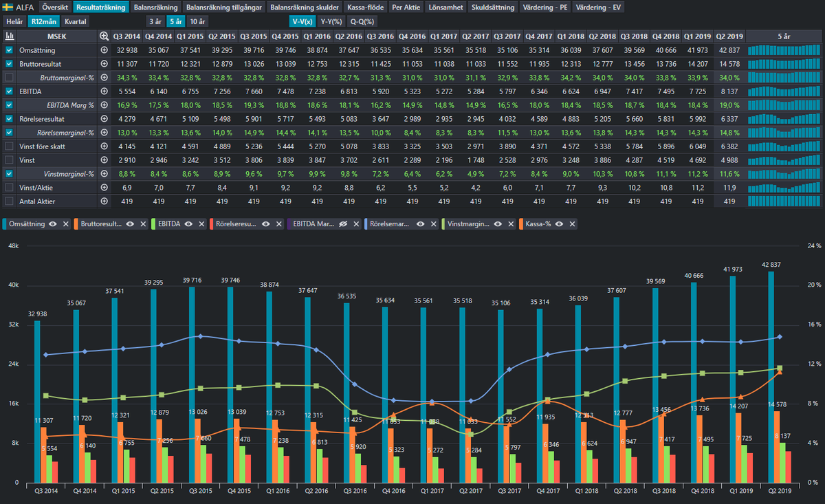Choose the 10 år time range
The width and height of the screenshot is (825, 504).
(197, 21)
